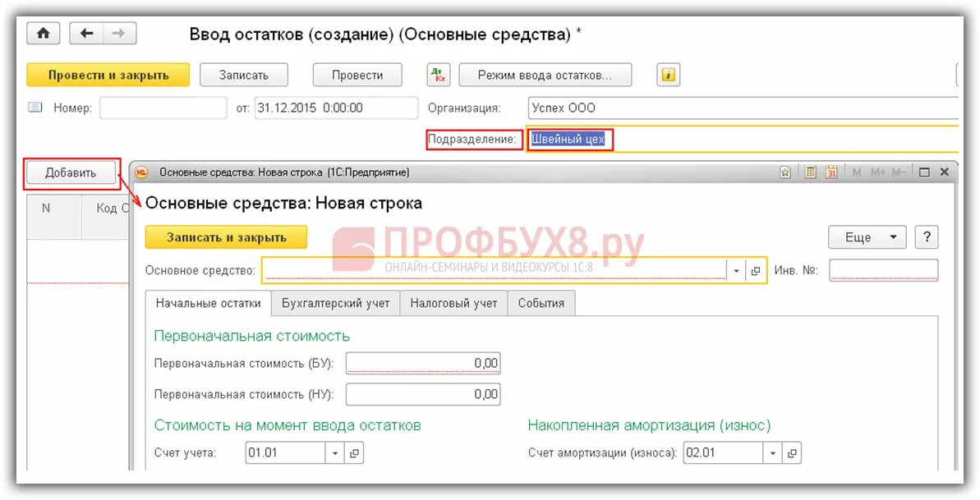Open calculator icon in dialog title bar
980x500 pixels.
coord(811,172)
